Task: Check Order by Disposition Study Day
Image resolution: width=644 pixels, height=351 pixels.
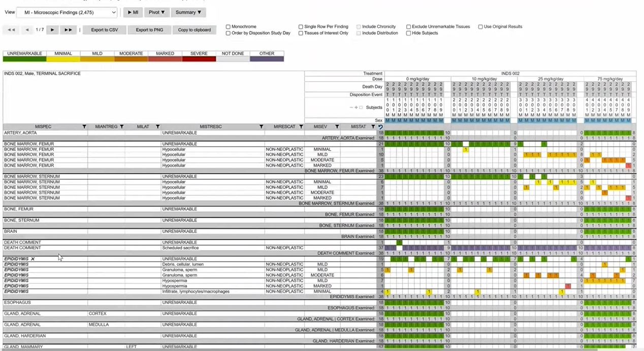Action: (228, 33)
